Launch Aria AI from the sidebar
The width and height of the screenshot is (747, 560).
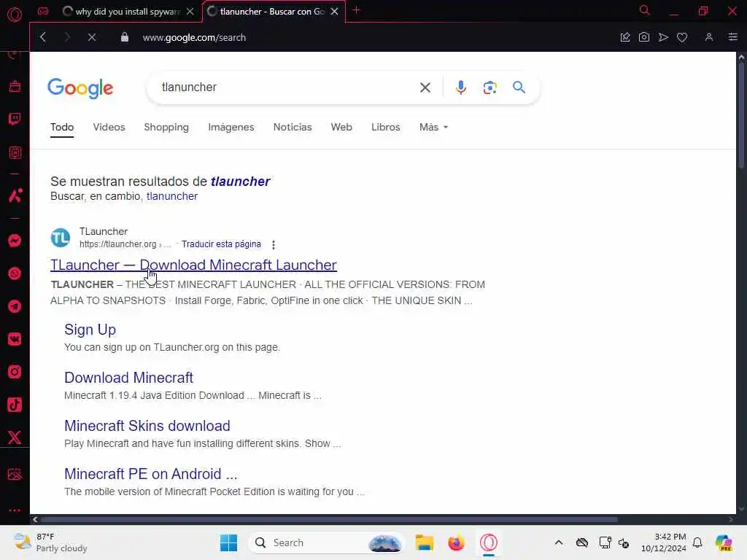[x=15, y=195]
